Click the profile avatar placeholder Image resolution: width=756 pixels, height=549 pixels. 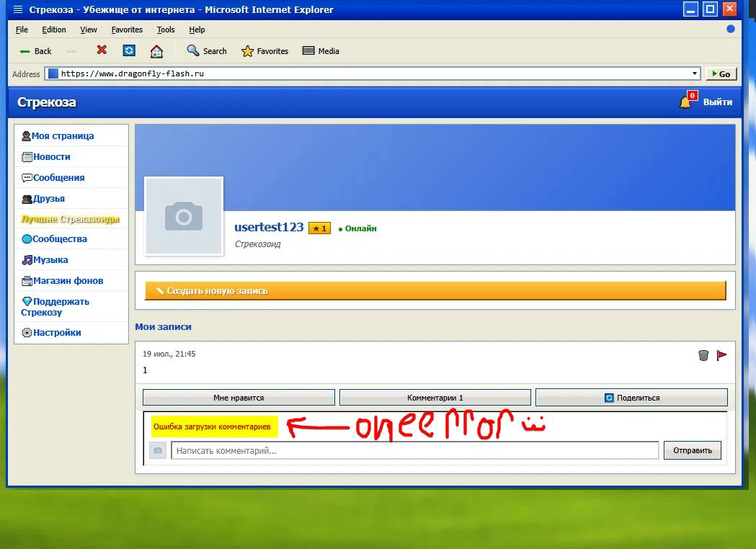click(184, 216)
